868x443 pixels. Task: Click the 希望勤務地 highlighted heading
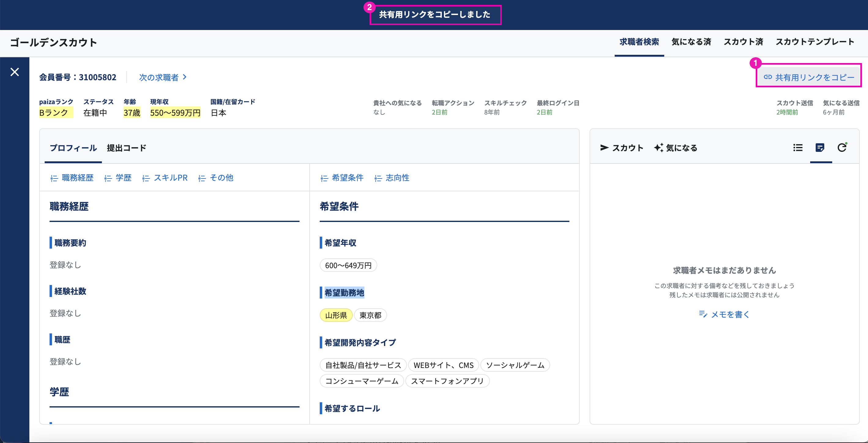pyautogui.click(x=344, y=292)
